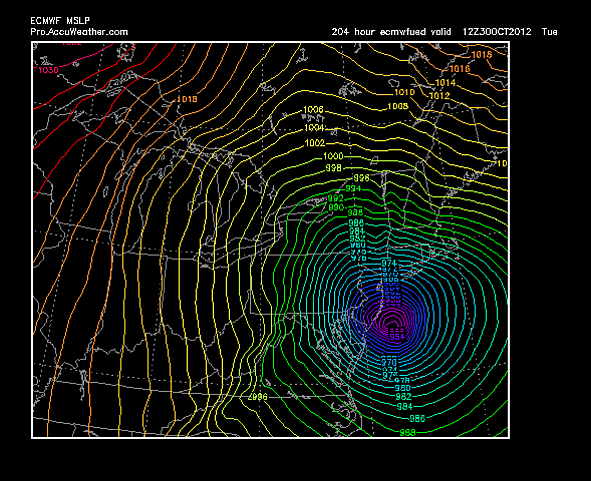Image resolution: width=591 pixels, height=481 pixels.
Task: Click the purple 954 low center label
Action: coord(397,336)
